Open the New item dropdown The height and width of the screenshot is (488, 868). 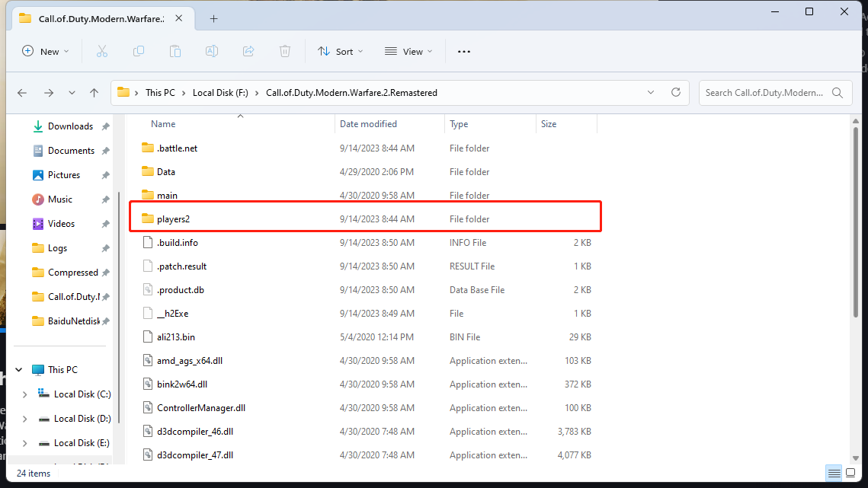coord(46,52)
